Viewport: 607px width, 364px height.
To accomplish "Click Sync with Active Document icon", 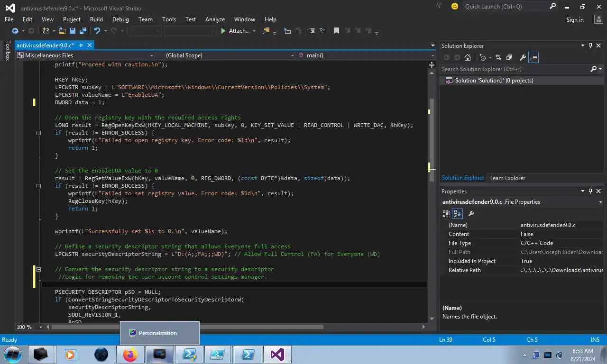I will point(498,57).
